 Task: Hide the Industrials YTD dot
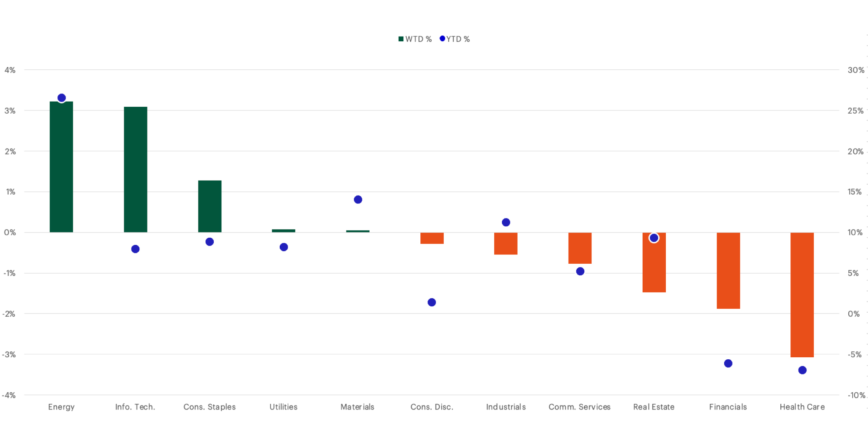click(506, 222)
